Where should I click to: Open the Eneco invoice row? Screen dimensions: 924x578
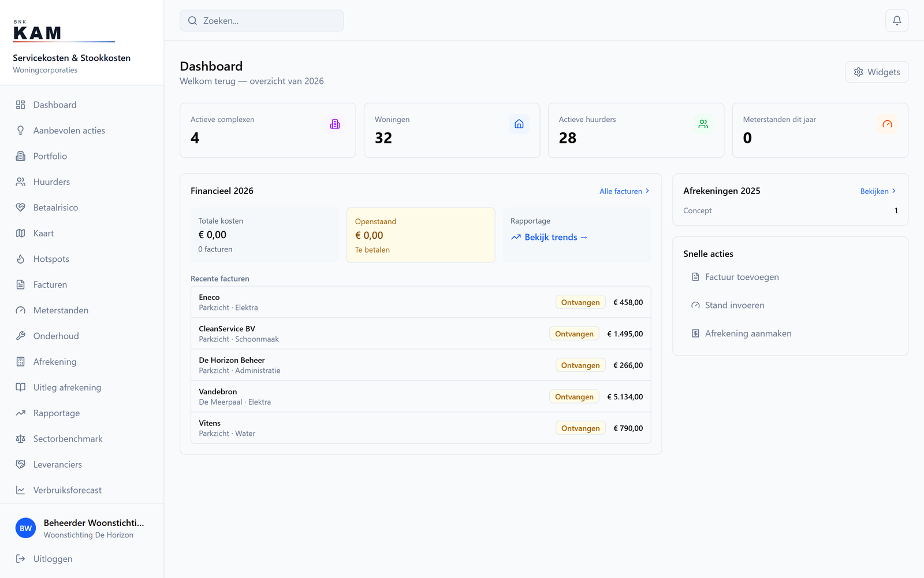click(421, 302)
